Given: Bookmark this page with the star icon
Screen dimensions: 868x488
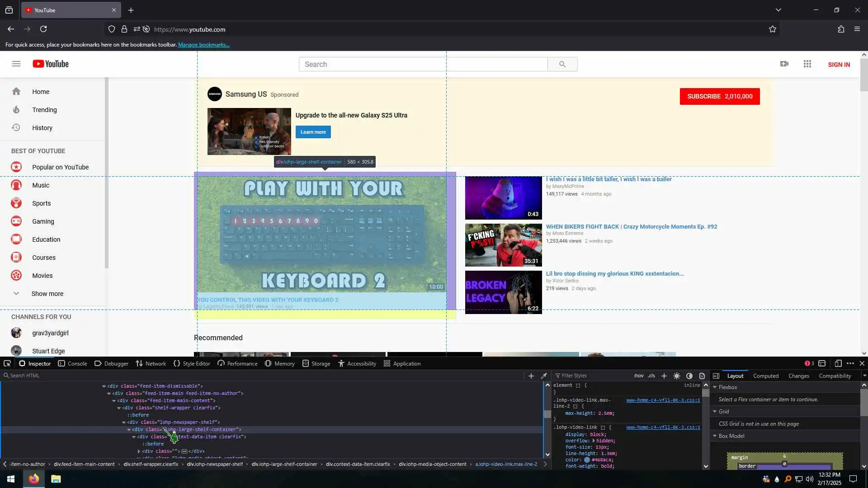Looking at the screenshot, I should [772, 29].
